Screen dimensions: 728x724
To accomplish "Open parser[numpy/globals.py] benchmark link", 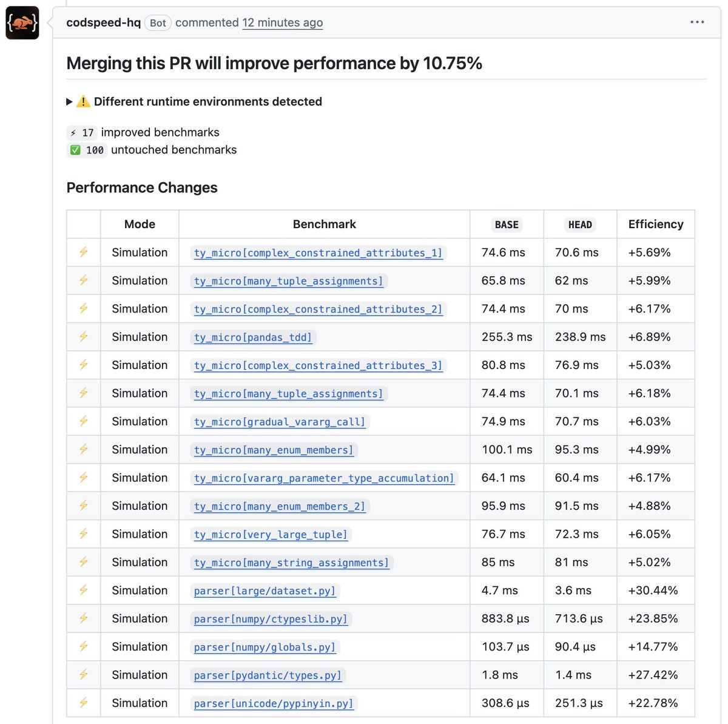I will tap(265, 647).
